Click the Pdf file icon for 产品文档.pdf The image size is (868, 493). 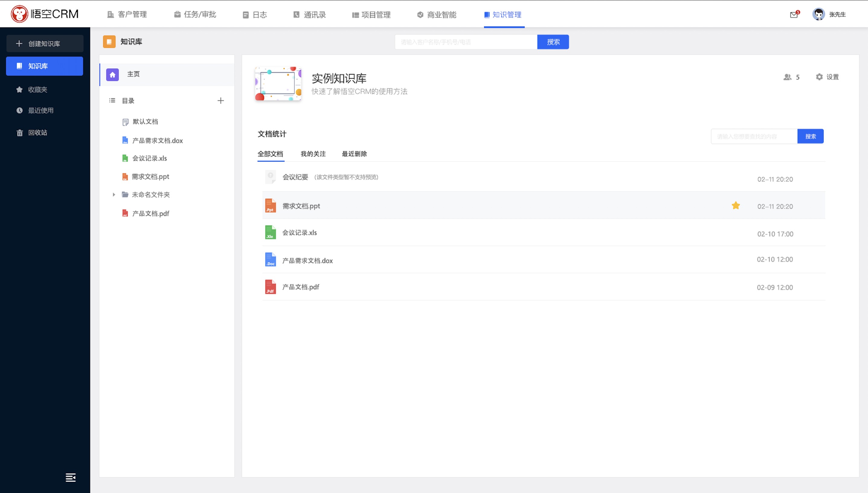click(270, 287)
